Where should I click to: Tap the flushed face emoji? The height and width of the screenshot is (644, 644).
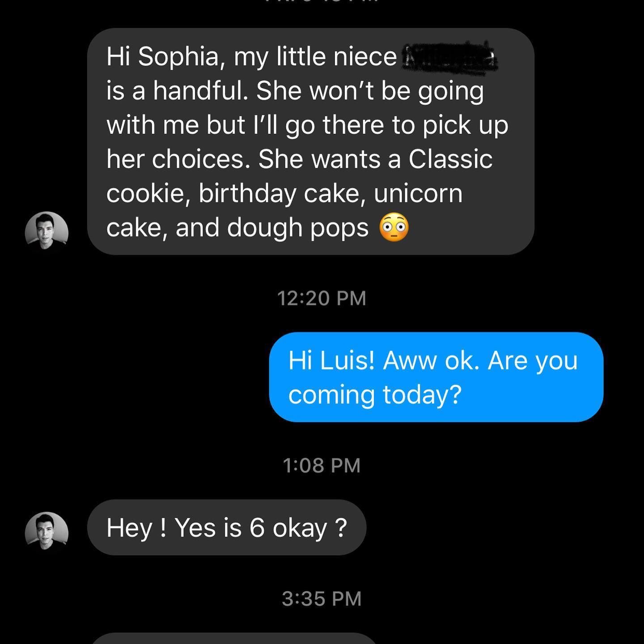tap(394, 228)
